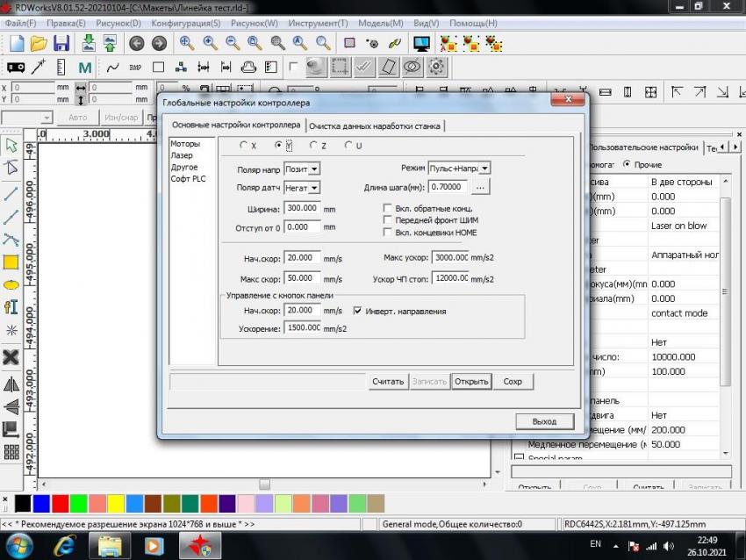Click the Save file floppy disk icon

61,43
